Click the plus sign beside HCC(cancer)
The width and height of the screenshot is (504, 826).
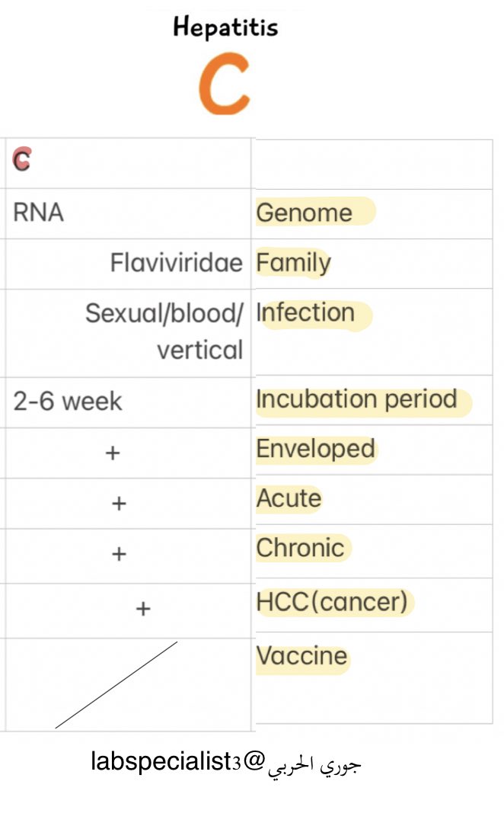[x=143, y=609]
